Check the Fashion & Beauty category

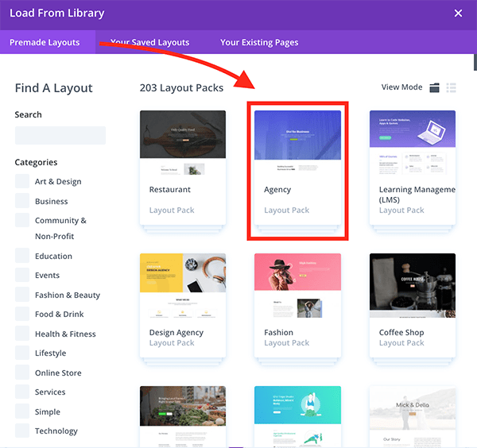click(22, 295)
